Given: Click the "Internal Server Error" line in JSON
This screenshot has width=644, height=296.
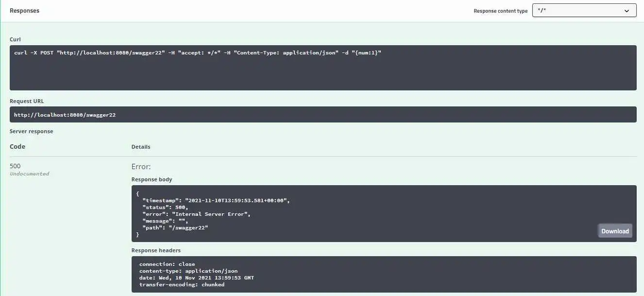Looking at the screenshot, I should click(196, 214).
